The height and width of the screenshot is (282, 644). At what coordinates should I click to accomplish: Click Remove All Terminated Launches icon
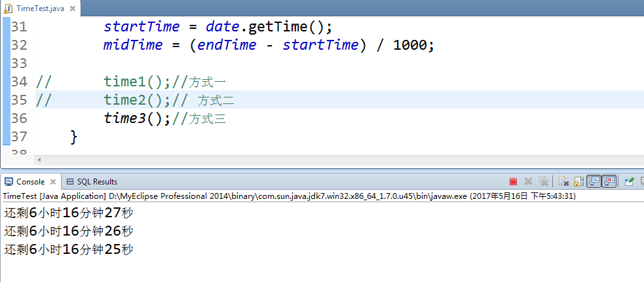pyautogui.click(x=542, y=182)
